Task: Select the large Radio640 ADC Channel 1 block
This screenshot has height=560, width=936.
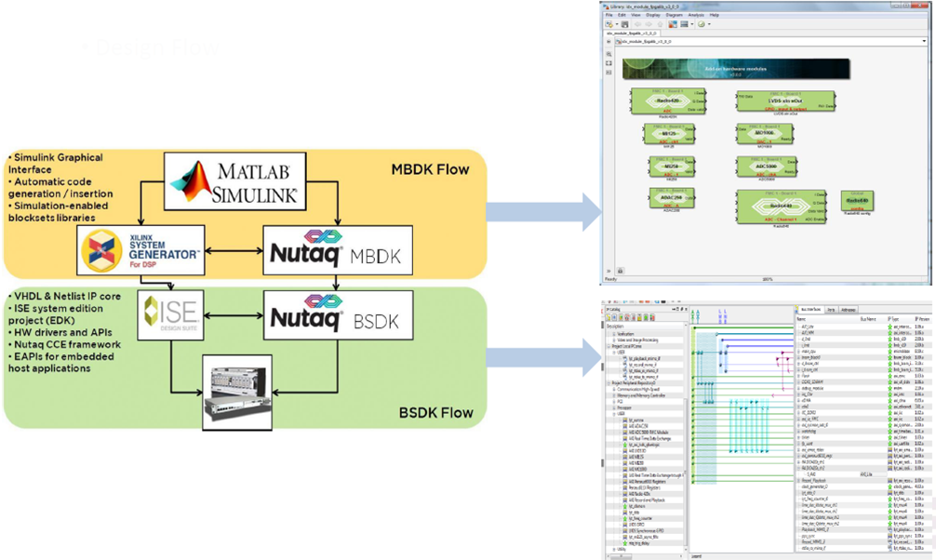Action: (x=782, y=207)
